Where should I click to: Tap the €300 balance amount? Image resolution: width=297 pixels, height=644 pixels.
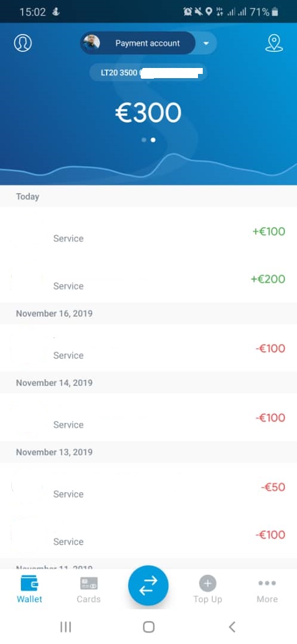[148, 113]
